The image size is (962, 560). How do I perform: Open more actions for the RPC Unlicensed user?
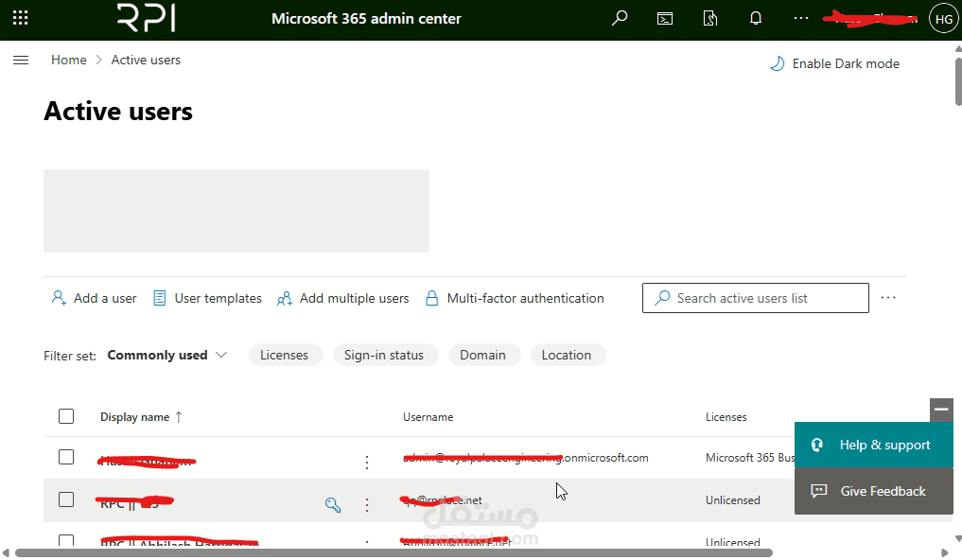point(367,505)
